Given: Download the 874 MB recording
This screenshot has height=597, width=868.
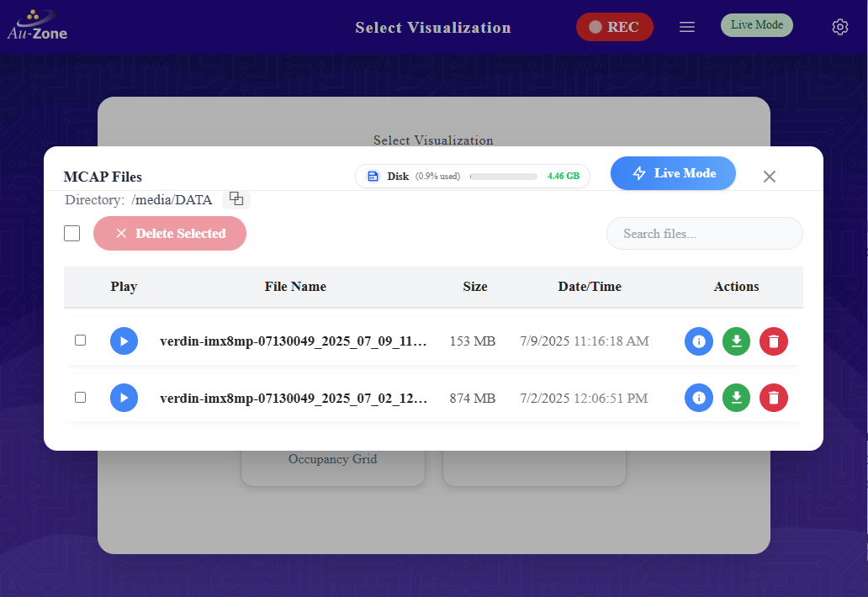Looking at the screenshot, I should point(736,398).
